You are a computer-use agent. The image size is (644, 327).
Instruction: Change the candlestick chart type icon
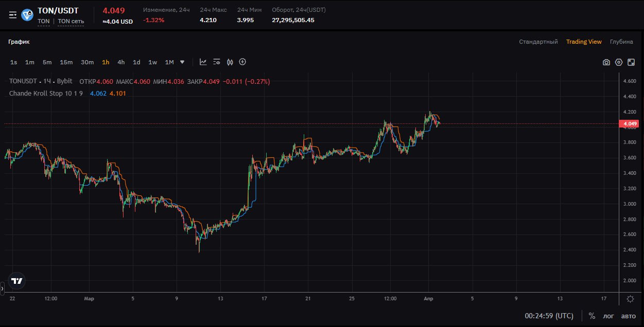point(230,62)
